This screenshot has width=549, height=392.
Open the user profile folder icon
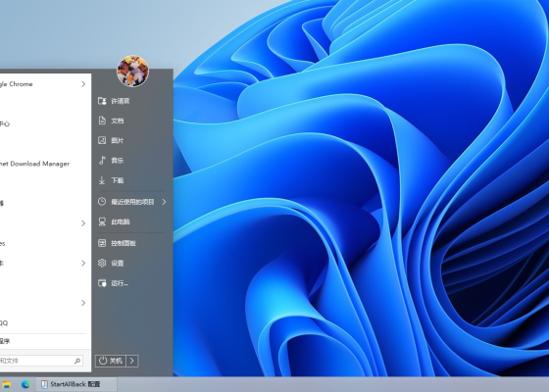(102, 101)
